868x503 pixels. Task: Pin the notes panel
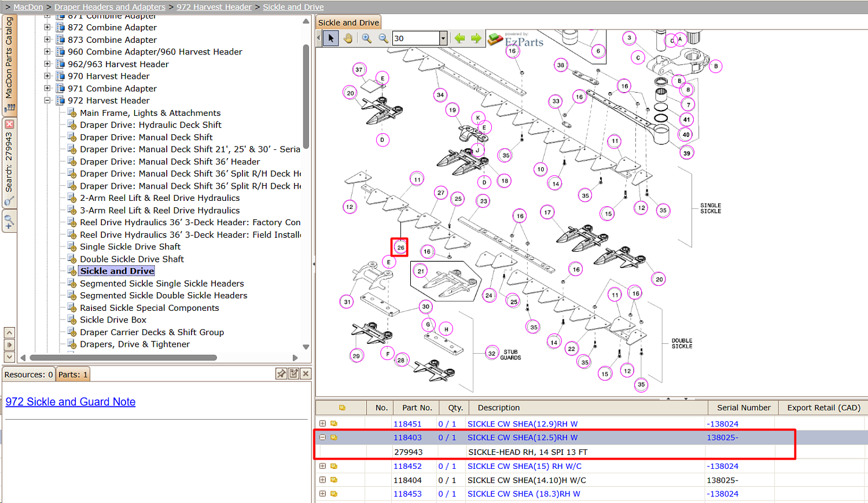pyautogui.click(x=281, y=374)
